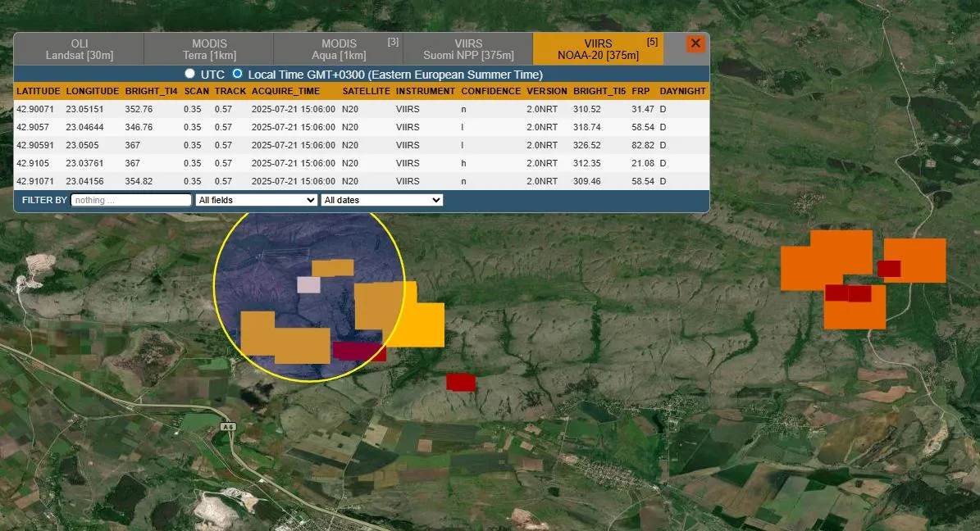Switch to the MODIS Terra 1km tab

(209, 49)
